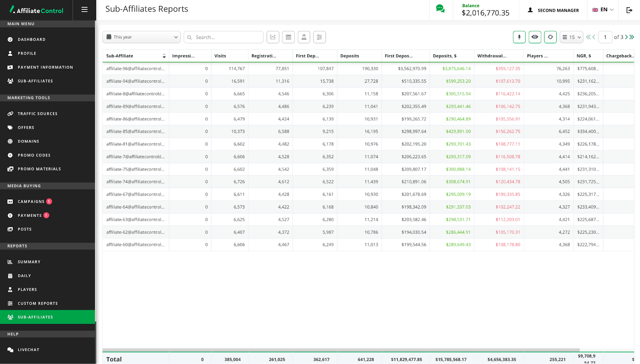Click the refresh table icon
This screenshot has width=640, height=364.
(x=550, y=37)
